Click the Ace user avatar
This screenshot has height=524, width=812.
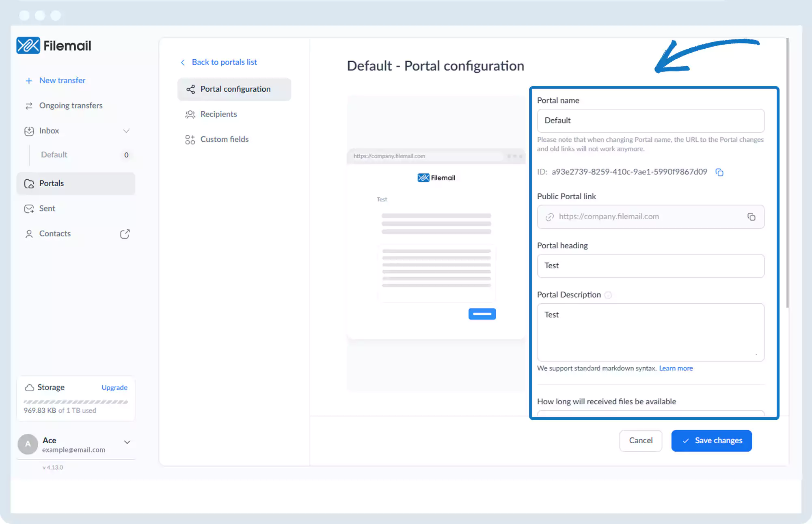[28, 444]
